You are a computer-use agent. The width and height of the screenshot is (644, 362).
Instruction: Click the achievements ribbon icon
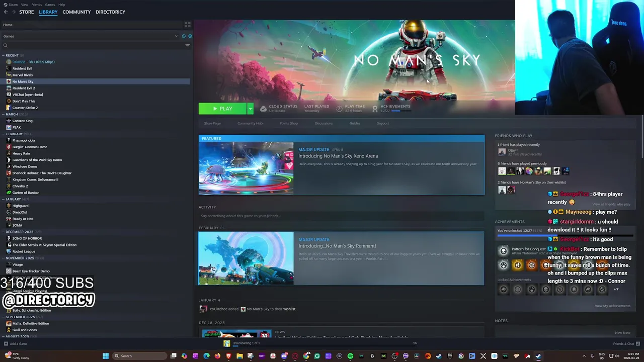click(375, 108)
